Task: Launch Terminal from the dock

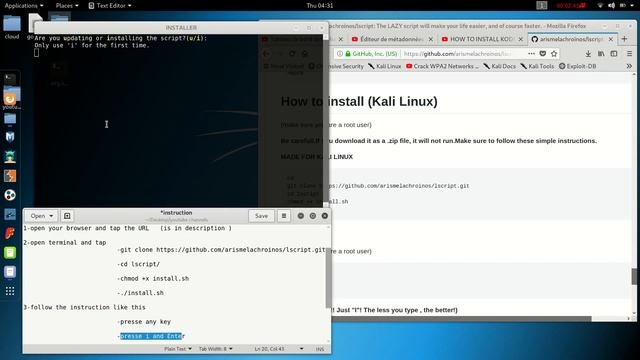Action: (x=10, y=79)
